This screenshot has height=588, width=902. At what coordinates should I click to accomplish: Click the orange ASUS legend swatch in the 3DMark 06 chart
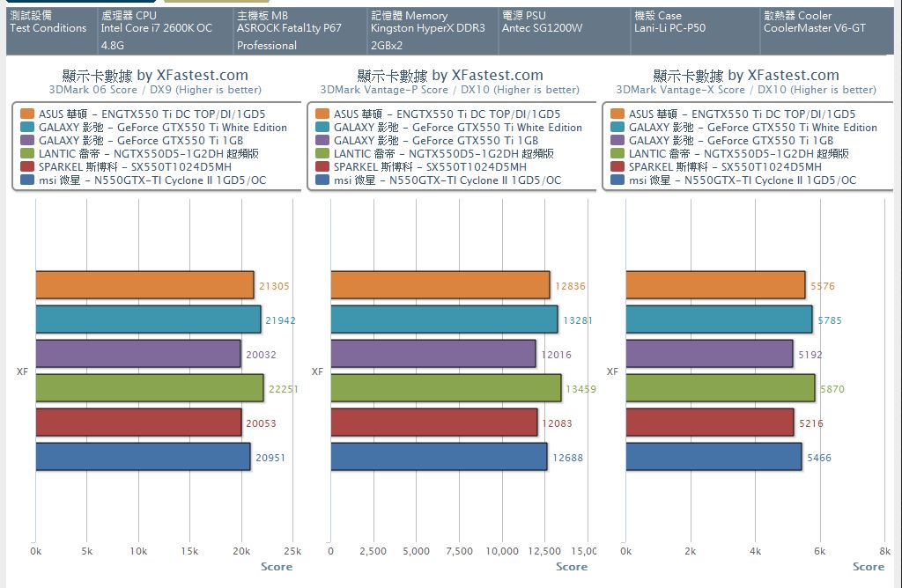pyautogui.click(x=26, y=114)
